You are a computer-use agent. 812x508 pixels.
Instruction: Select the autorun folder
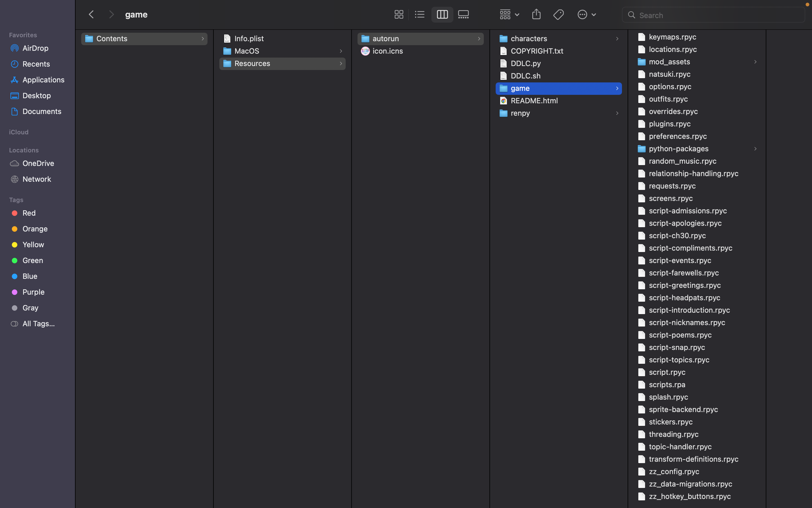click(420, 39)
